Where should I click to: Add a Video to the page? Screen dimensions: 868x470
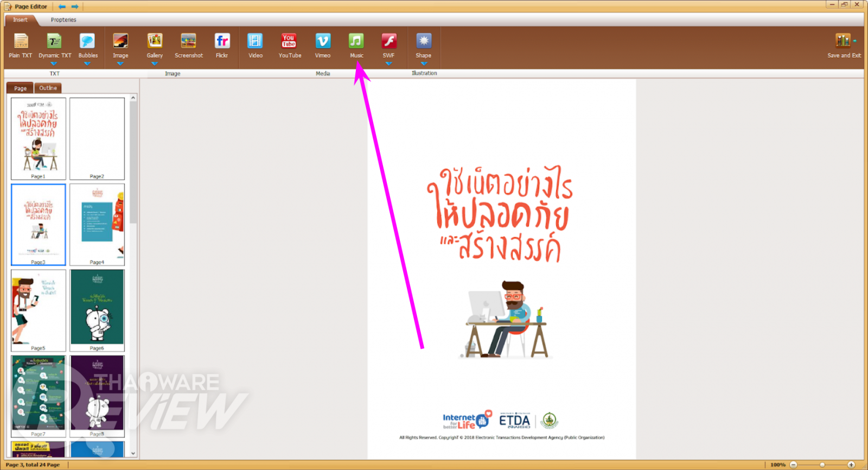pyautogui.click(x=255, y=46)
